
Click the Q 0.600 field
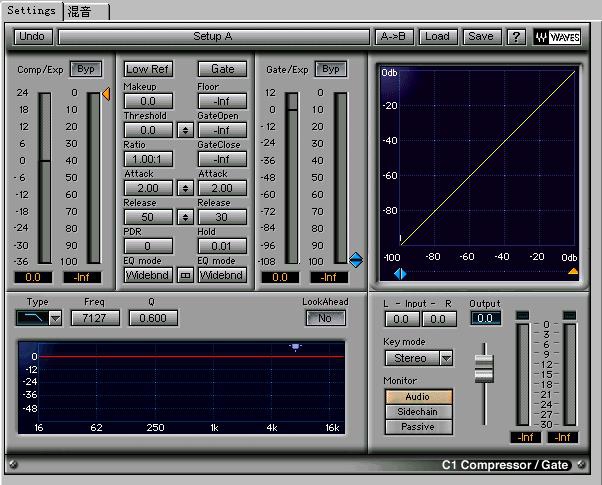point(154,318)
